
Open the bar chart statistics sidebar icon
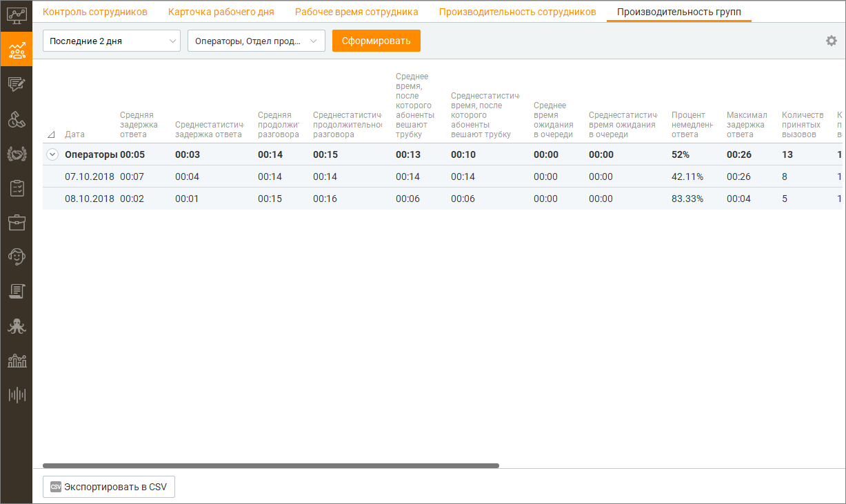[16, 361]
